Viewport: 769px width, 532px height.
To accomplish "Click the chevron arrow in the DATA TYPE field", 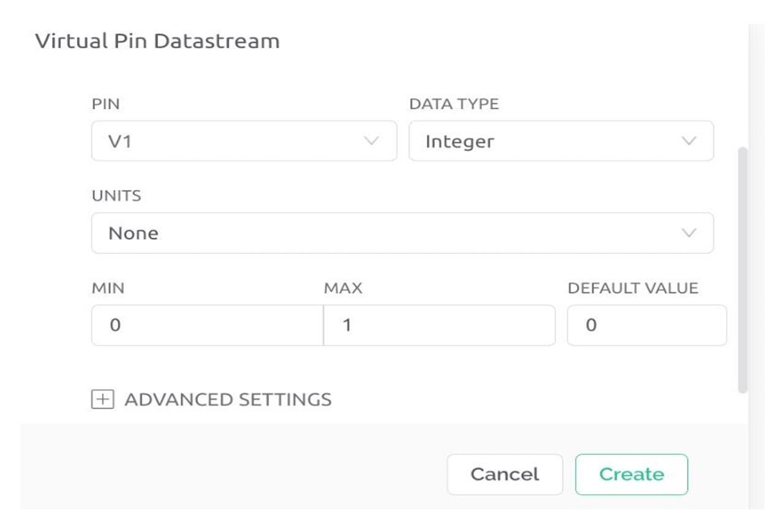I will 689,141.
